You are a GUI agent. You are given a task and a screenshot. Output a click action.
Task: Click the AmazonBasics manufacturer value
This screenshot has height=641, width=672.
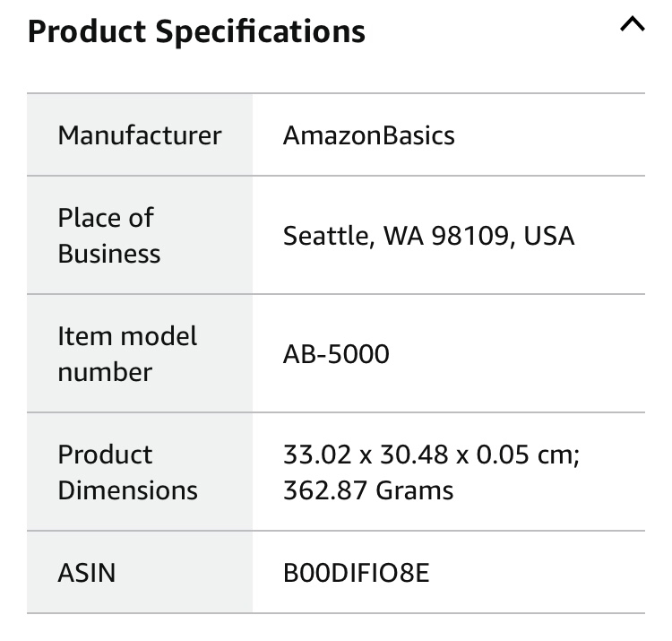click(368, 135)
